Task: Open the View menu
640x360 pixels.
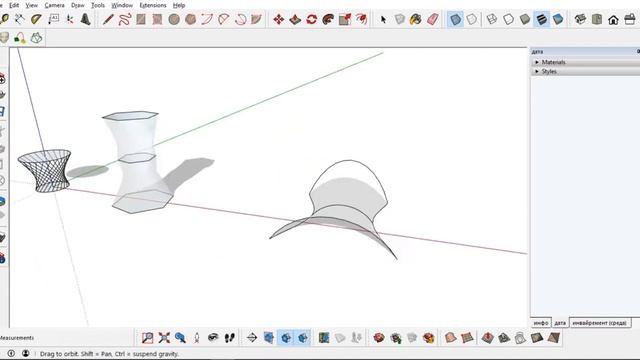Action: (31, 5)
